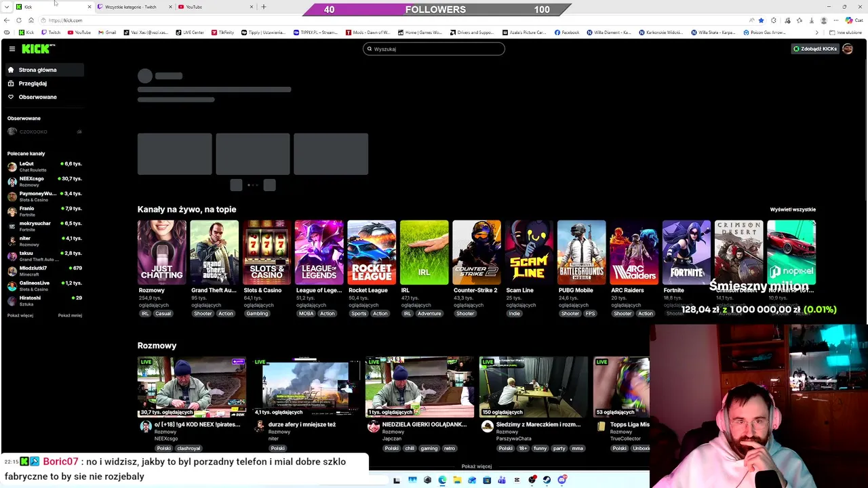Click the browser back arrow
This screenshot has height=488, width=868.
7,20
